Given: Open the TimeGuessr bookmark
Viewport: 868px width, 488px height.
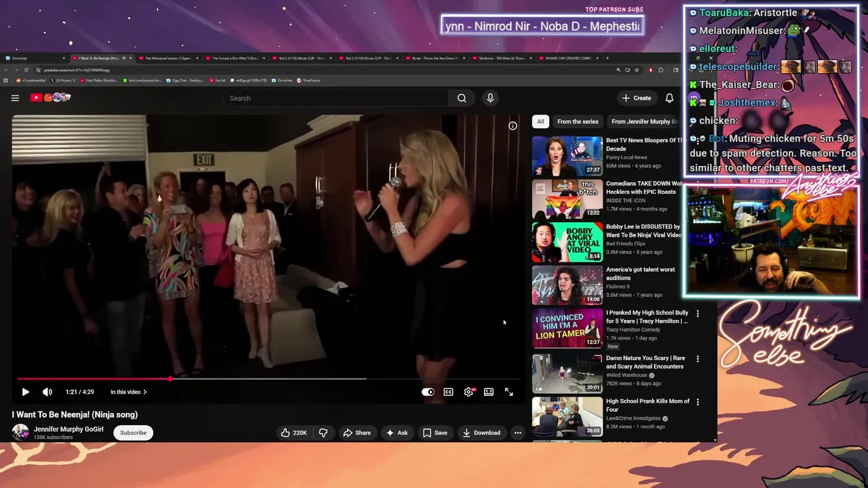Looking at the screenshot, I should tap(309, 80).
